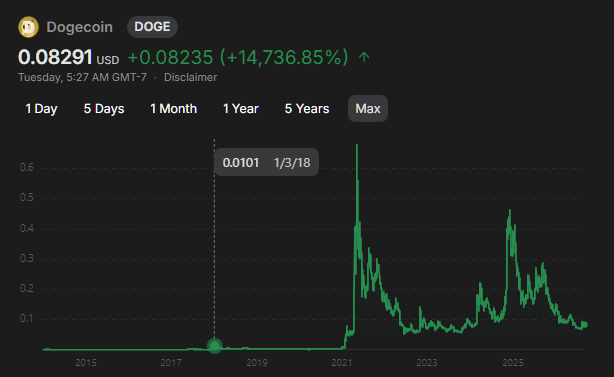Click the 0.5 y-axis label
Screen dimensions: 614x377
(x=27, y=197)
